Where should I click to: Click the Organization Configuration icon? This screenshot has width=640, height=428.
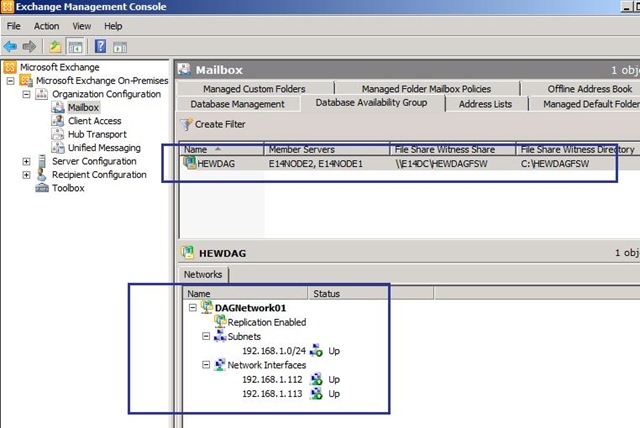[42, 94]
